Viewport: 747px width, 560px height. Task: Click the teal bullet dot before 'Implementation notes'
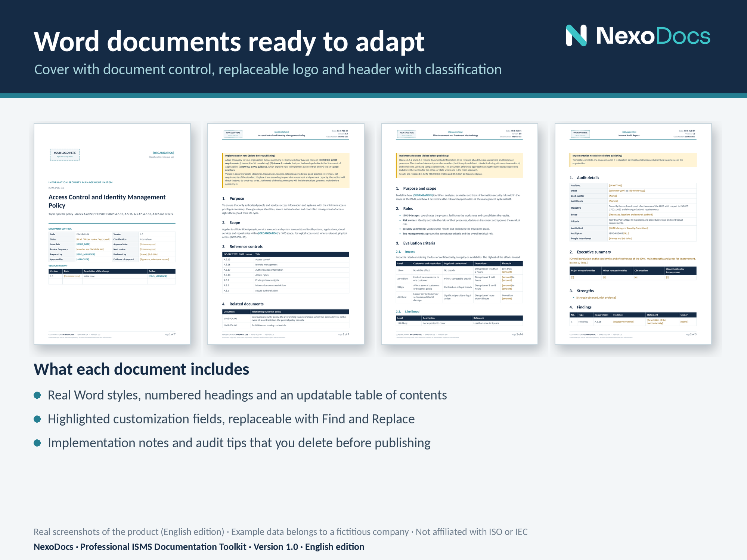tap(37, 443)
